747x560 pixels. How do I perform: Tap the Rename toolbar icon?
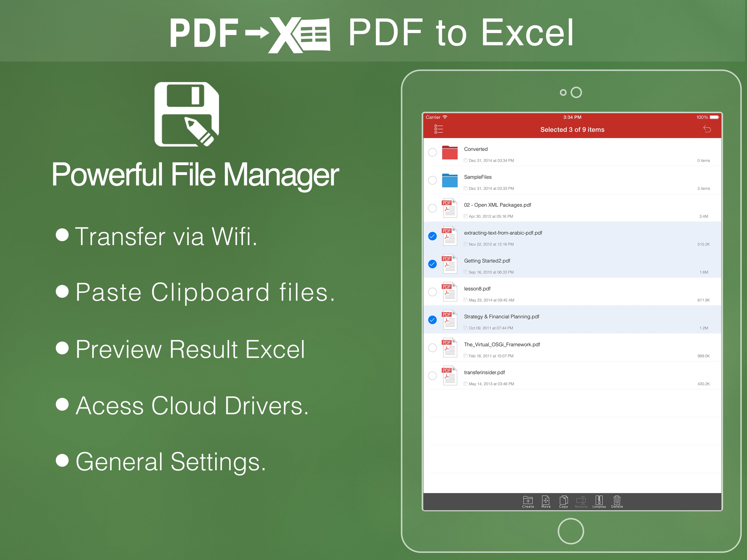(x=581, y=502)
